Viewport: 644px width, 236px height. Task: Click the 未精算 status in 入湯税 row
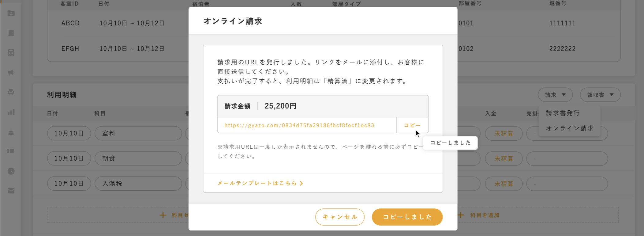504,184
